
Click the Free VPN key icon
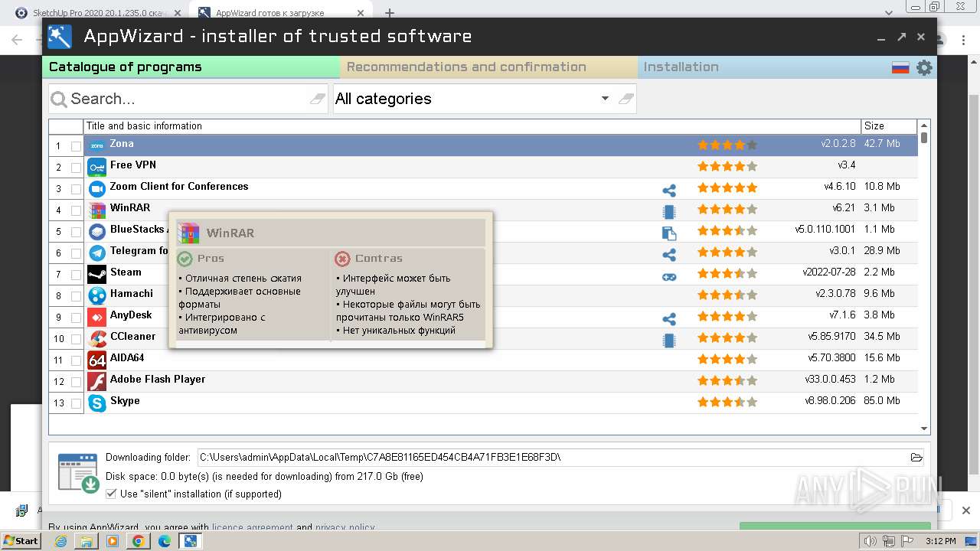click(x=96, y=167)
